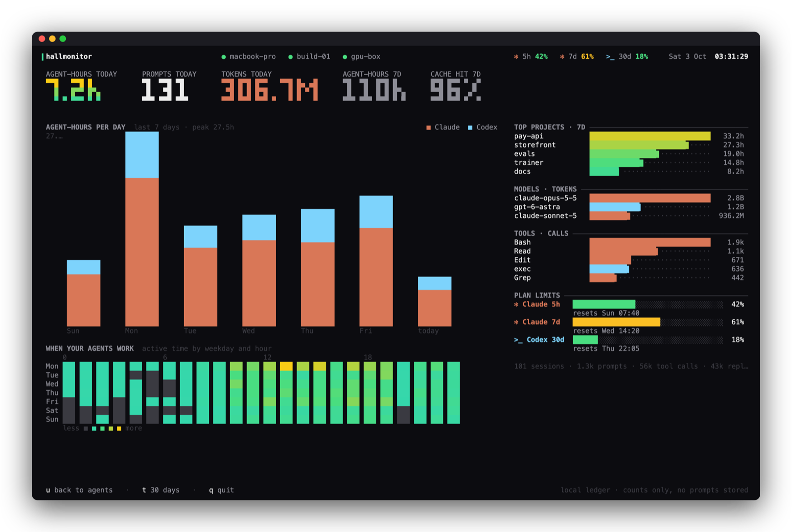The width and height of the screenshot is (792, 532).
Task: Click the 7.2h agent-hours today value
Action: [73, 91]
